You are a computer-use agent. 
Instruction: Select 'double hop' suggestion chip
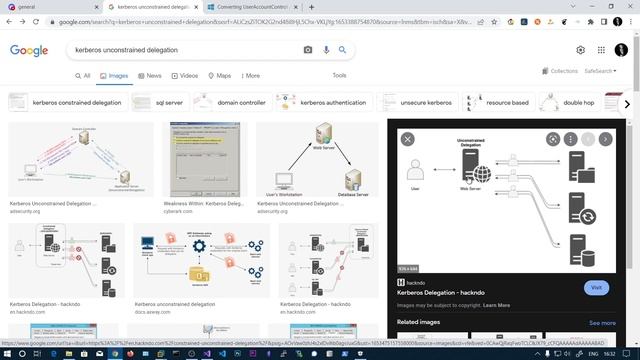(x=570, y=102)
